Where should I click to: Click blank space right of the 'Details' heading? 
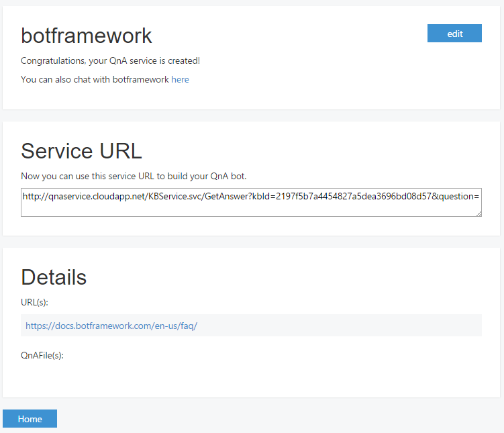282,277
